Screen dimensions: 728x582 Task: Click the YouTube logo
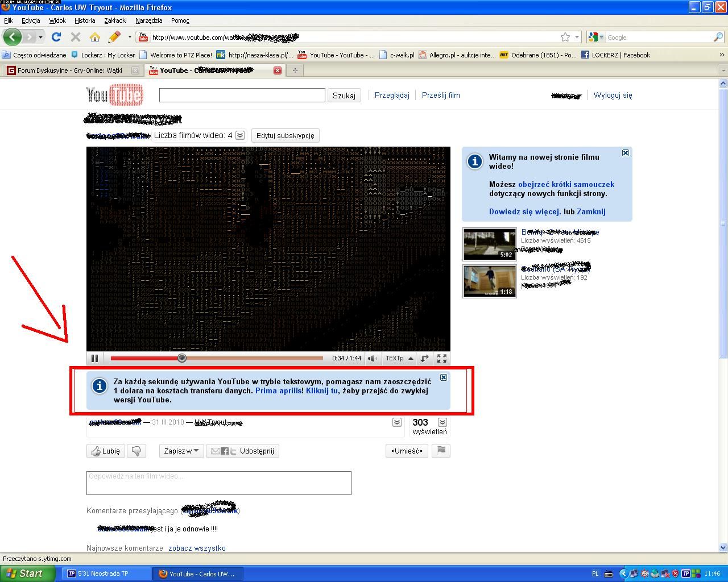coord(115,95)
